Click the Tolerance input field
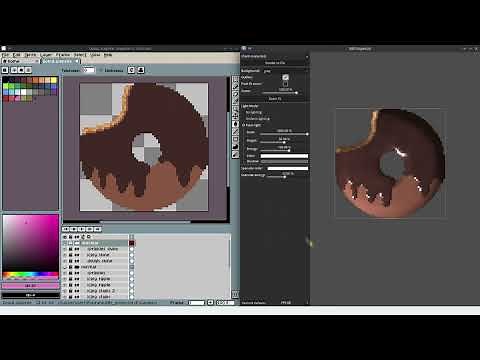Image resolution: width=480 pixels, height=360 pixels. pos(89,70)
